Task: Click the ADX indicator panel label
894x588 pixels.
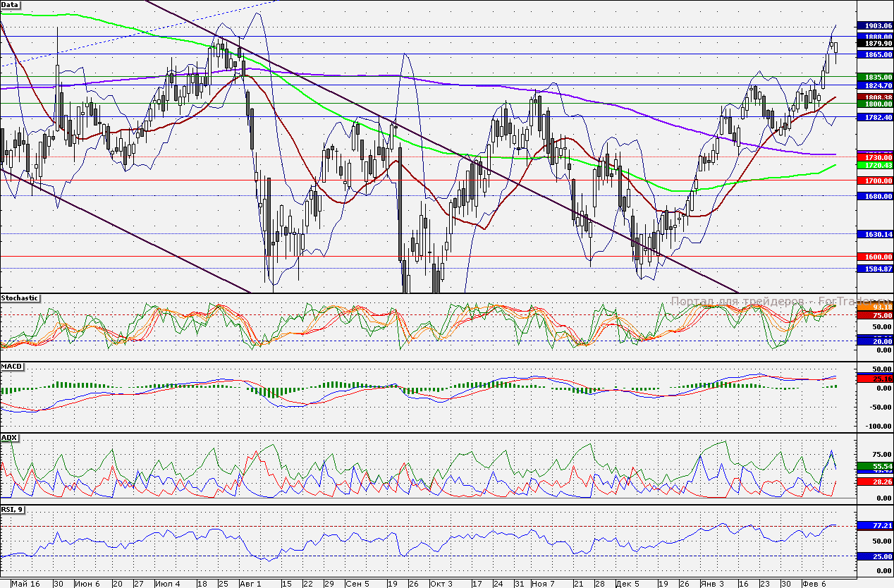Action: [9, 438]
